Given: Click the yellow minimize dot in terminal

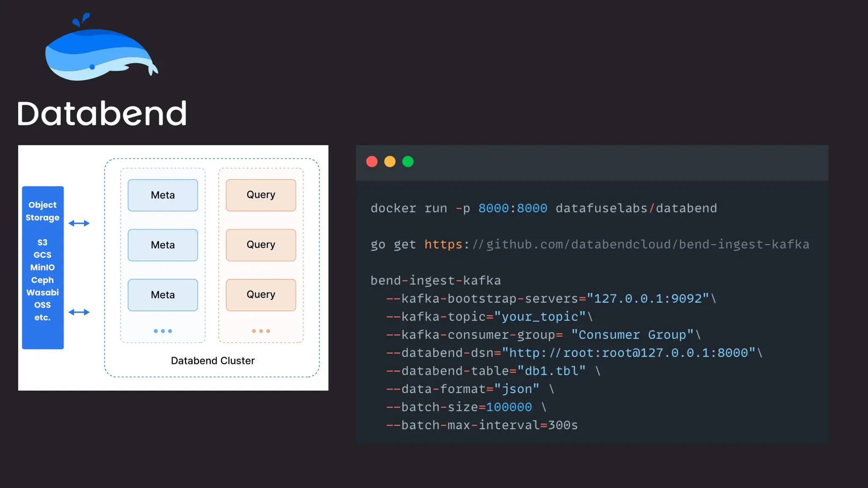Looking at the screenshot, I should [390, 162].
